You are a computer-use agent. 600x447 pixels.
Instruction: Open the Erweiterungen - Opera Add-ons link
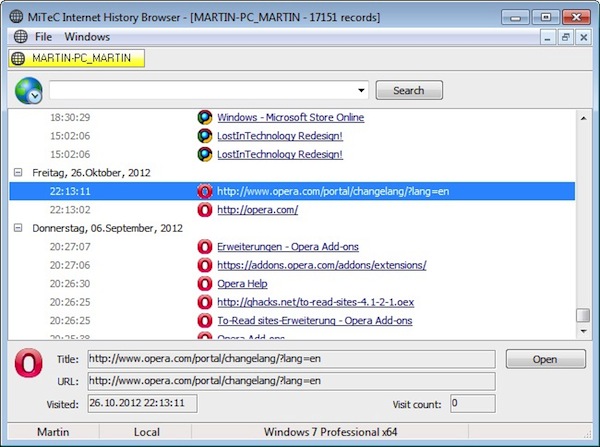coord(288,247)
